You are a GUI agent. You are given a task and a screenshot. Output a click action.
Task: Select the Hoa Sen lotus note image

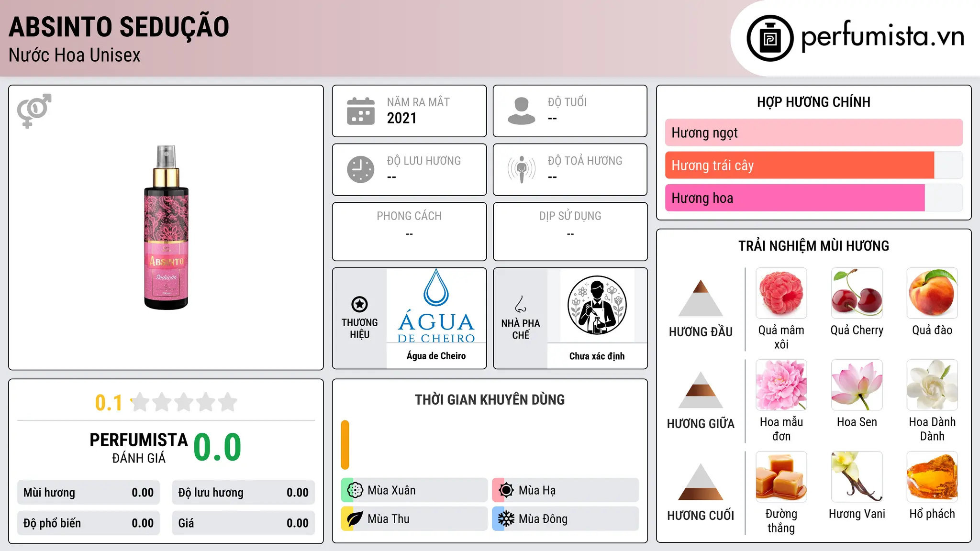(857, 385)
